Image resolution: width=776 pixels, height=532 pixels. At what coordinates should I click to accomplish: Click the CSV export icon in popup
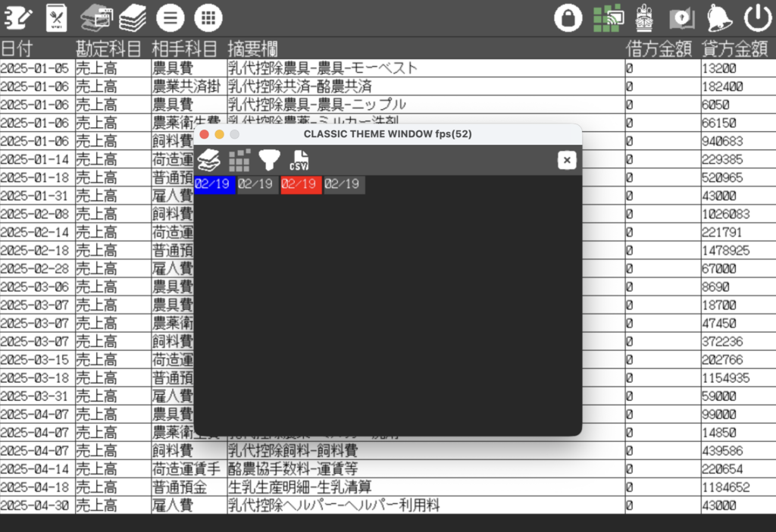coord(299,161)
